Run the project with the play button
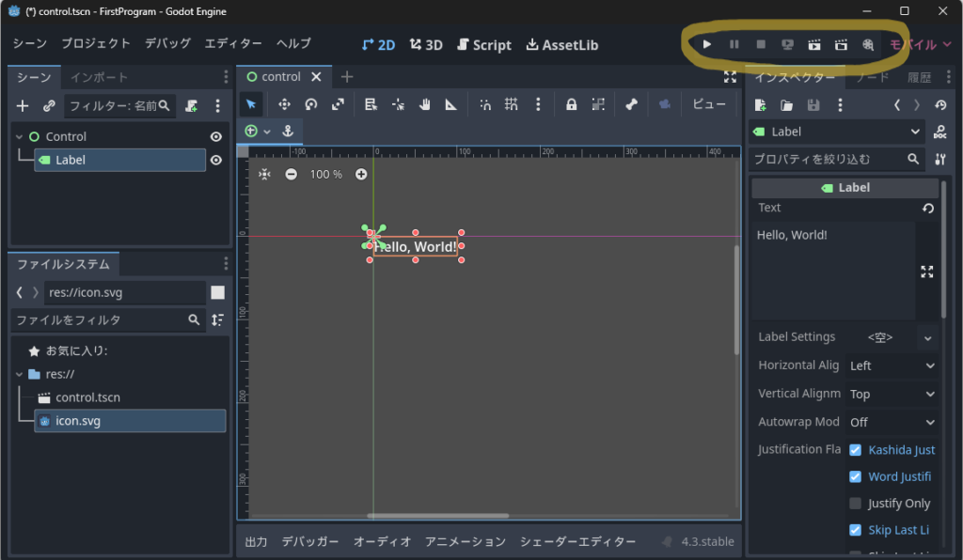The image size is (963, 560). (707, 44)
